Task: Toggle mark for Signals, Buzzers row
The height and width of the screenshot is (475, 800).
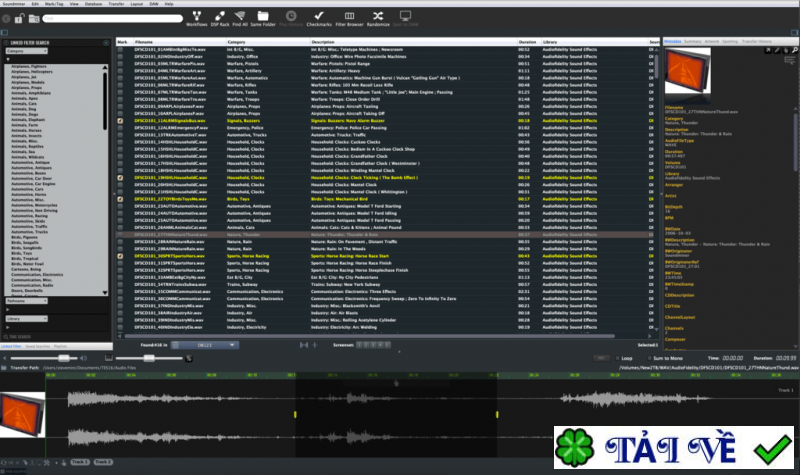Action: (x=121, y=121)
